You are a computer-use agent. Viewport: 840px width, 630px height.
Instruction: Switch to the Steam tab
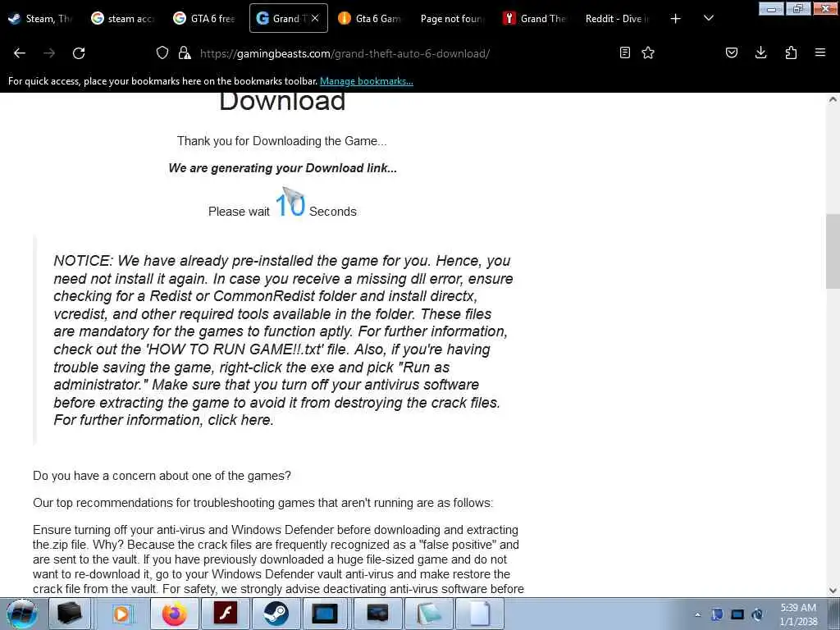pyautogui.click(x=42, y=18)
